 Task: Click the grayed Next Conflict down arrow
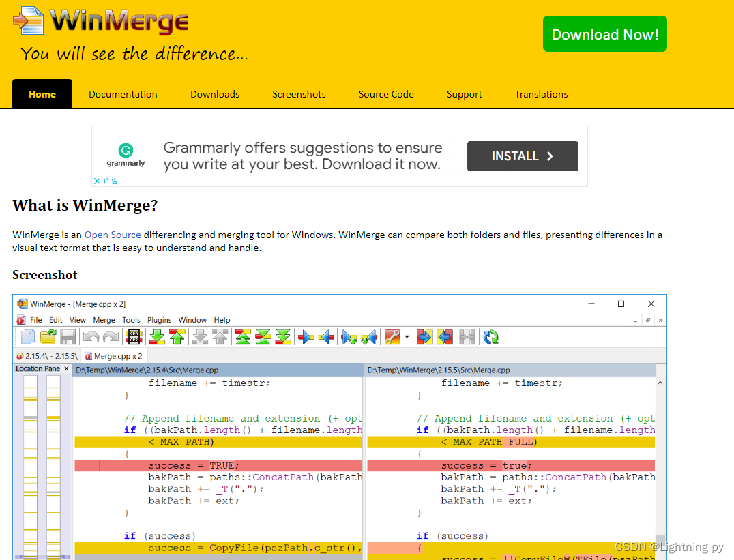click(200, 337)
